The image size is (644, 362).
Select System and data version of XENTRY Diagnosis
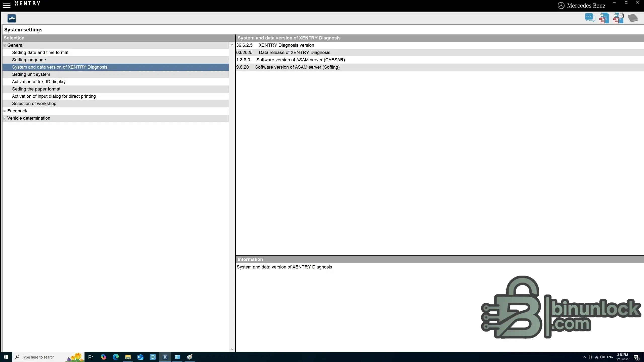tap(116, 67)
